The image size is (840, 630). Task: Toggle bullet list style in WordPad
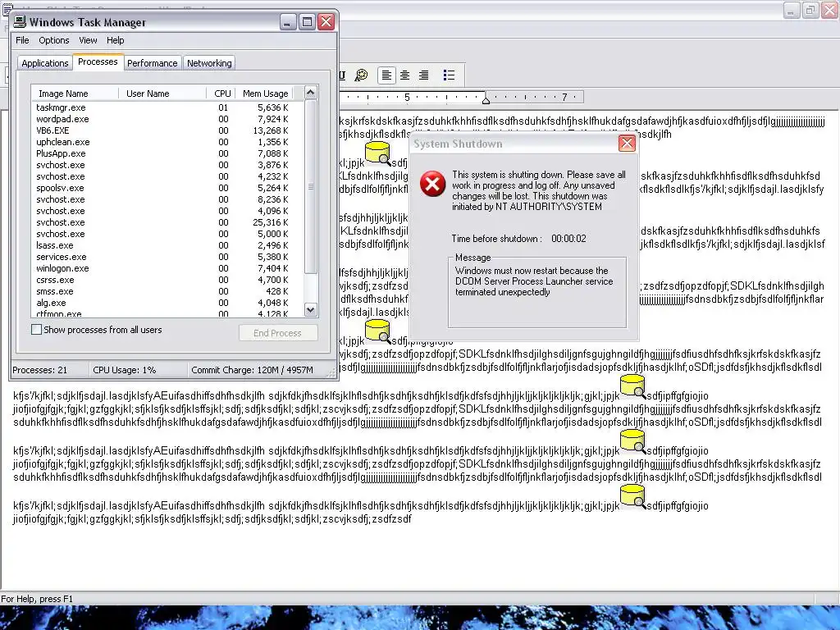click(449, 75)
